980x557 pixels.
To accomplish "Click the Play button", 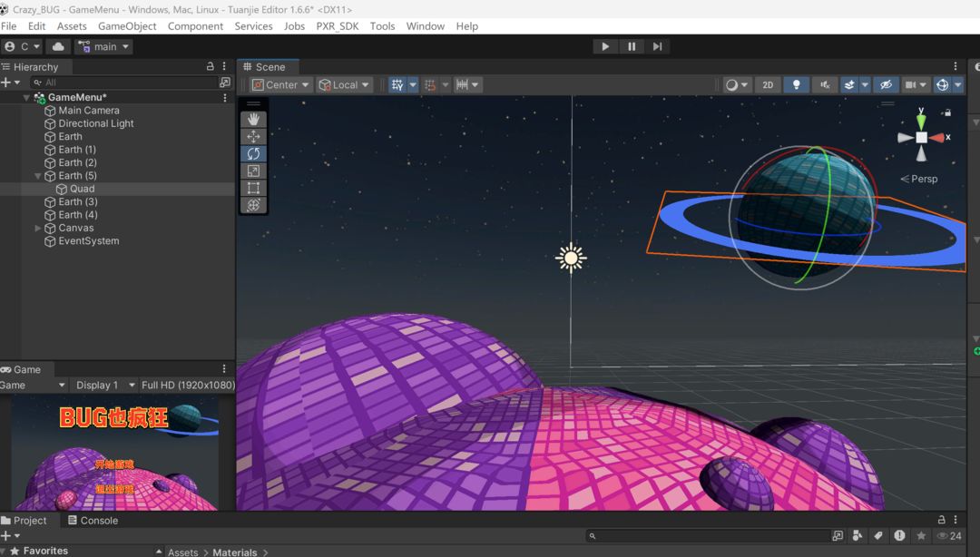I will (x=605, y=46).
